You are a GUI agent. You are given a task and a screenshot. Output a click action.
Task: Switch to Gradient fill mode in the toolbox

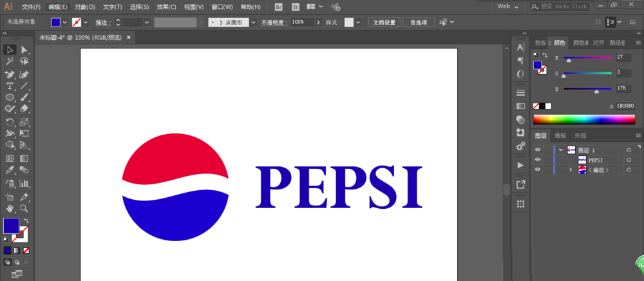click(x=17, y=250)
